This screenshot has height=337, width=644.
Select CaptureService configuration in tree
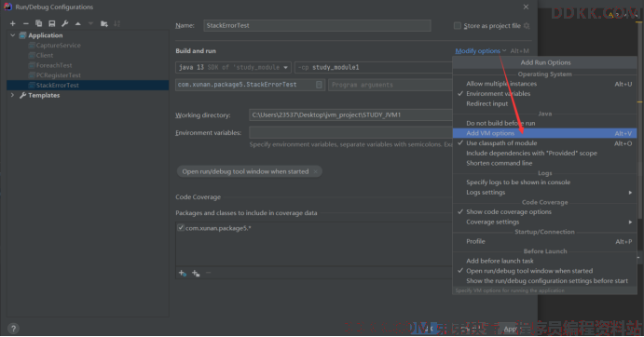tap(59, 46)
